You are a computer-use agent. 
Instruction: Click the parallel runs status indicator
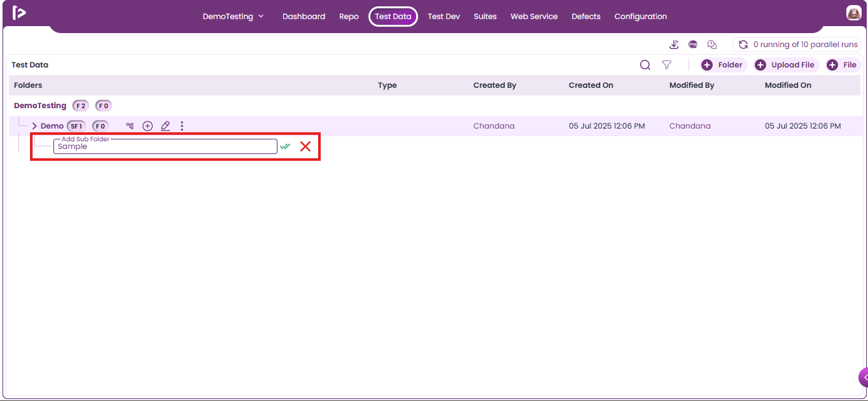click(x=797, y=45)
